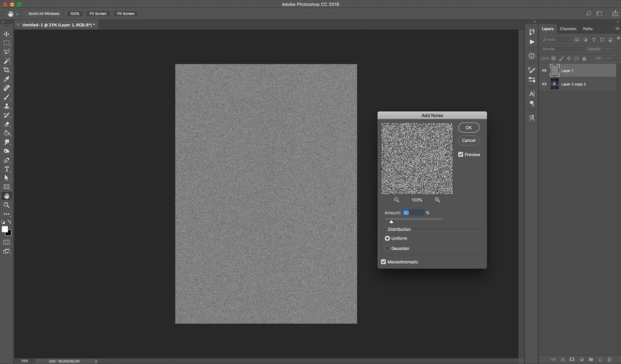Select the Magic Wand tool

pos(7,61)
